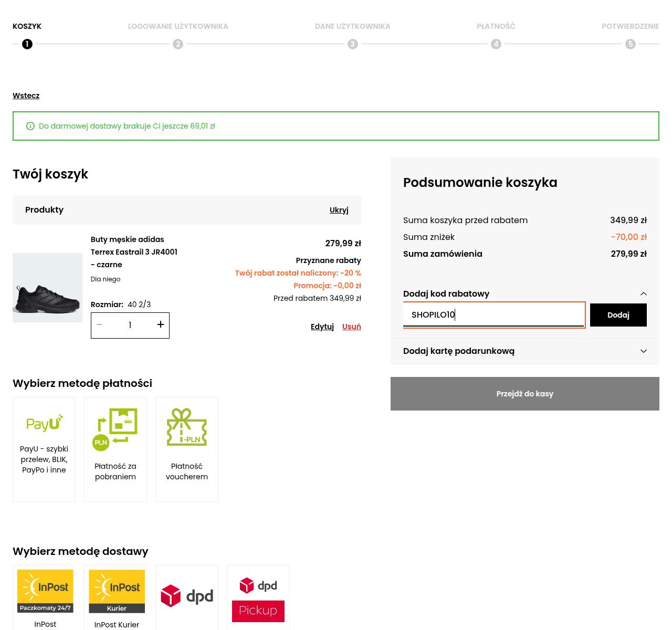Image resolution: width=672 pixels, height=630 pixels.
Task: Click the Dodaj kod rabatowy label
Action: tap(446, 294)
